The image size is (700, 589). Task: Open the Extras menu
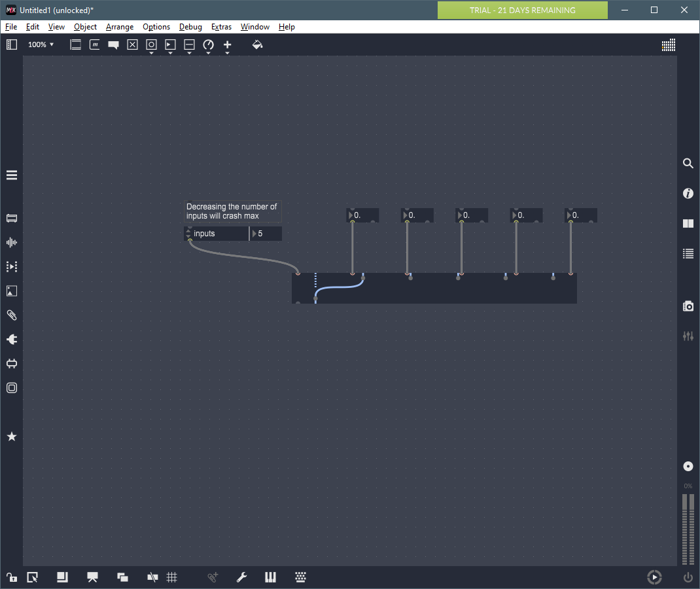point(221,27)
